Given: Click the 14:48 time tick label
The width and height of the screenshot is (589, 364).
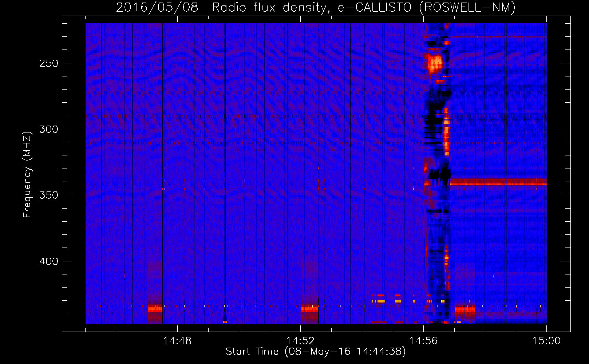Looking at the screenshot, I should point(177,341).
